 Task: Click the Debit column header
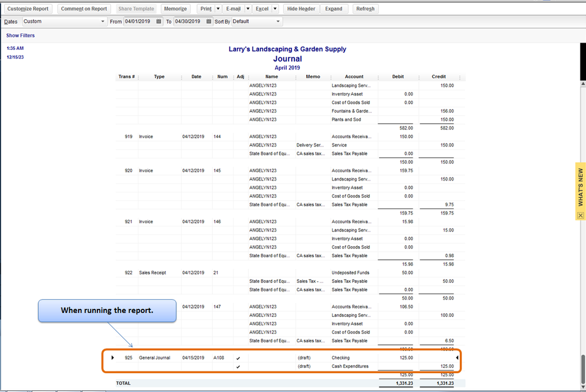click(398, 77)
